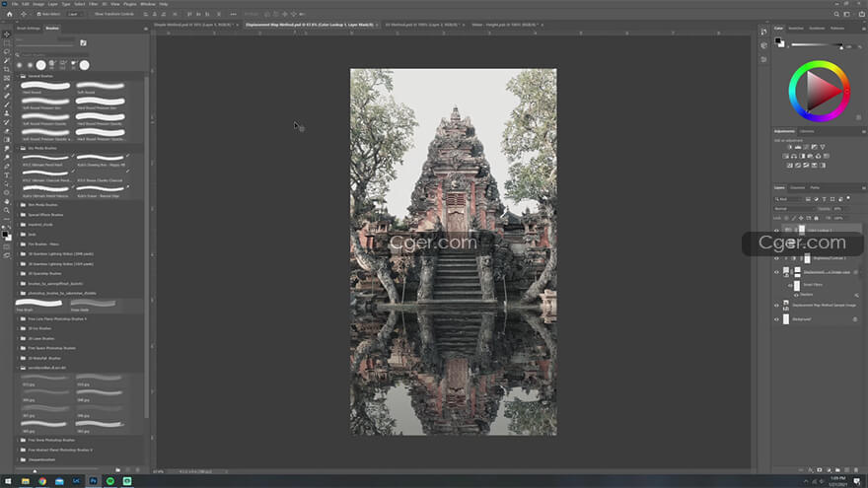
Task: Click the foreground color swatch in toolbar
Action: (x=5, y=235)
